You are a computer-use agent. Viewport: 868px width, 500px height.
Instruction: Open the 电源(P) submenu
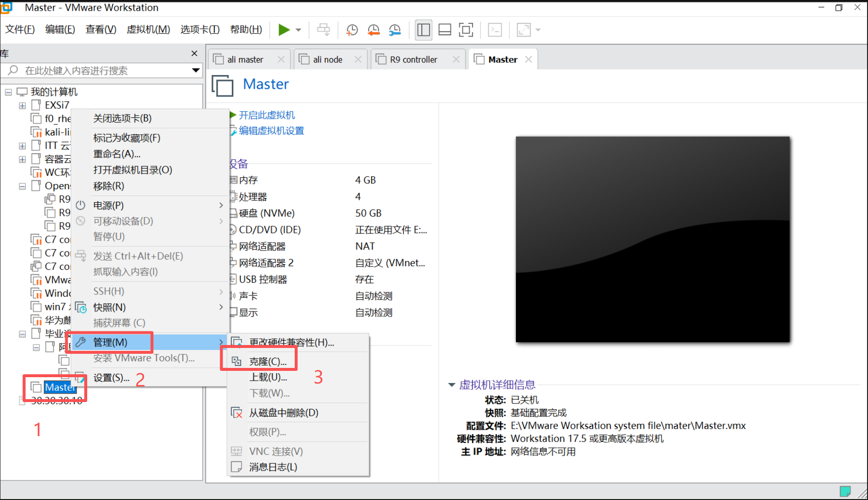[x=151, y=206]
